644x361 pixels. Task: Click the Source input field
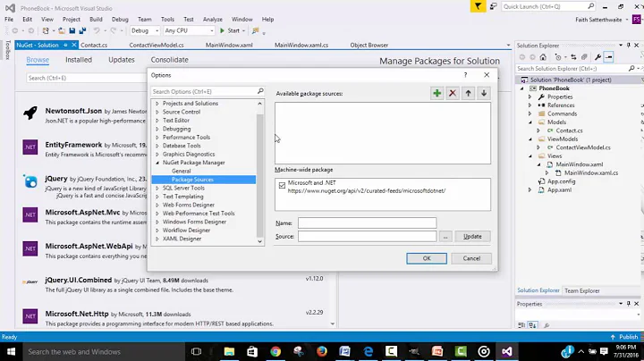pos(368,236)
